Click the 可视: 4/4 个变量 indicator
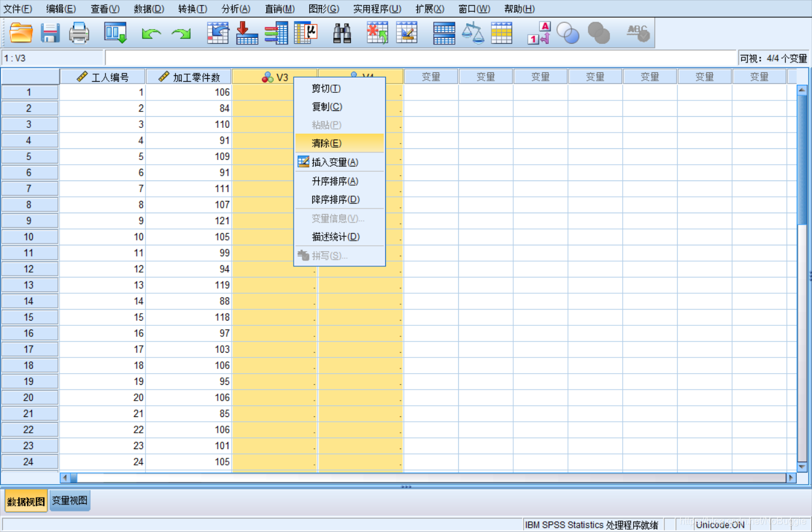The height and width of the screenshot is (532, 812). [773, 58]
